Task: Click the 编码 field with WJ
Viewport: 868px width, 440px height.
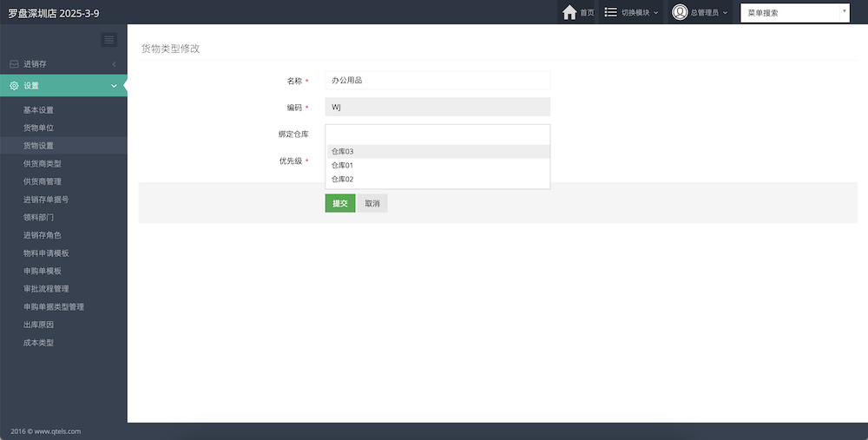Action: point(437,107)
